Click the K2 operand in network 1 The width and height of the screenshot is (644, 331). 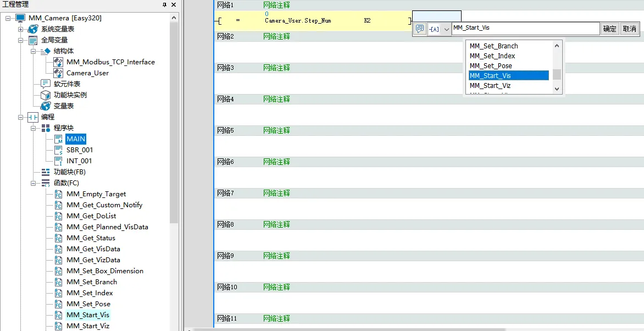[x=367, y=20]
